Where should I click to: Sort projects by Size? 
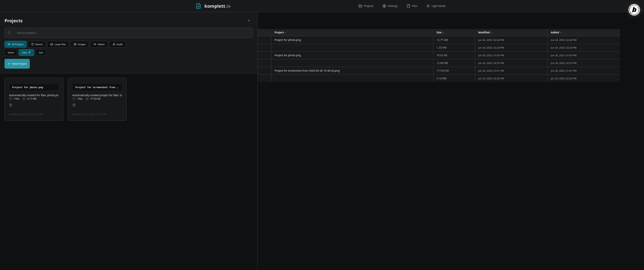[x=41, y=53]
